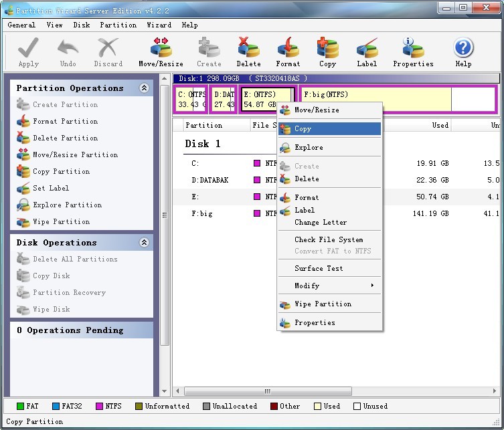Click the Undo arrow toolbar icon
Image resolution: width=504 pixels, height=430 pixels.
click(x=68, y=52)
